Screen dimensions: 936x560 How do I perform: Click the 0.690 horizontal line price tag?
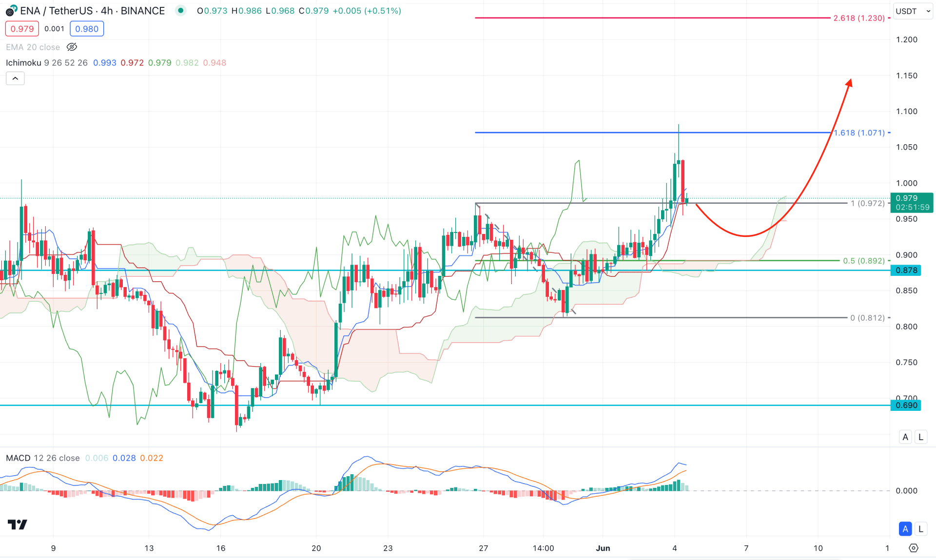click(x=906, y=406)
